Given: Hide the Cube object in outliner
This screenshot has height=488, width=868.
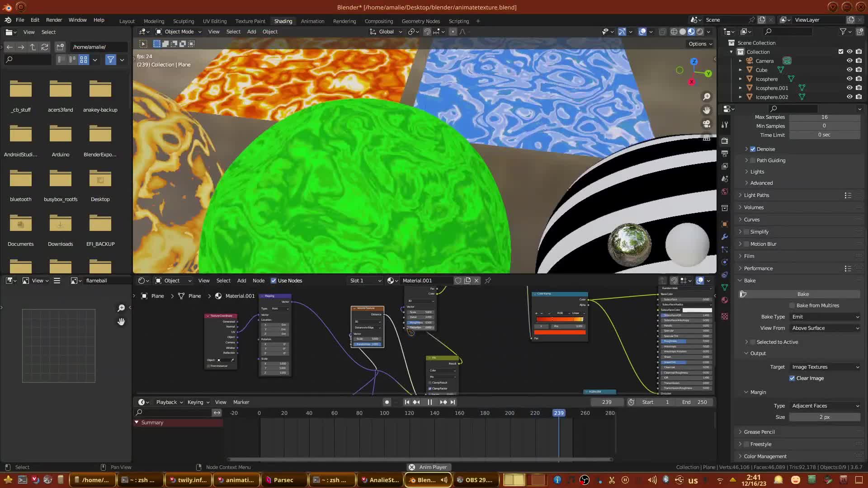Looking at the screenshot, I should tap(849, 70).
